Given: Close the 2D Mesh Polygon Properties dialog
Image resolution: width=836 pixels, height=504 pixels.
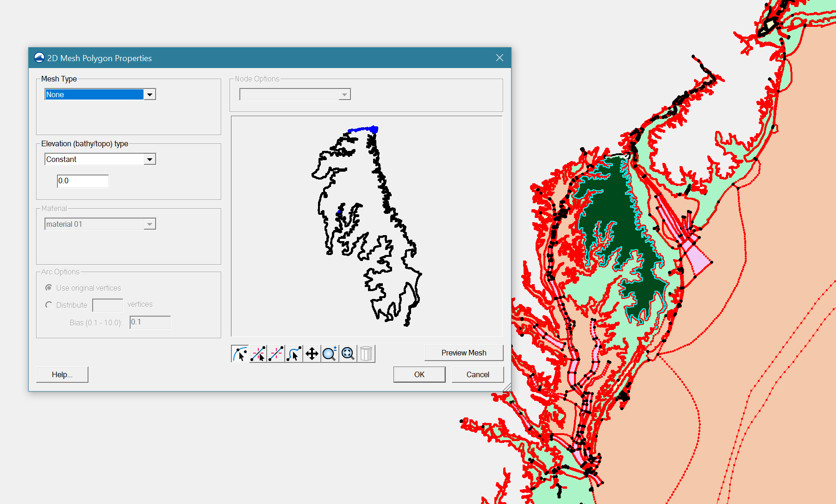Looking at the screenshot, I should point(499,58).
